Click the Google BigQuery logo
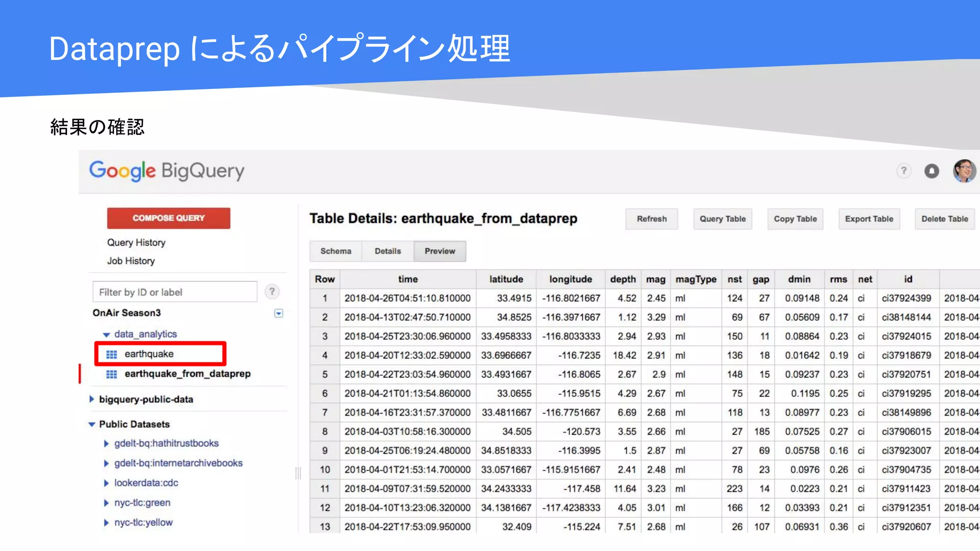 [x=167, y=171]
